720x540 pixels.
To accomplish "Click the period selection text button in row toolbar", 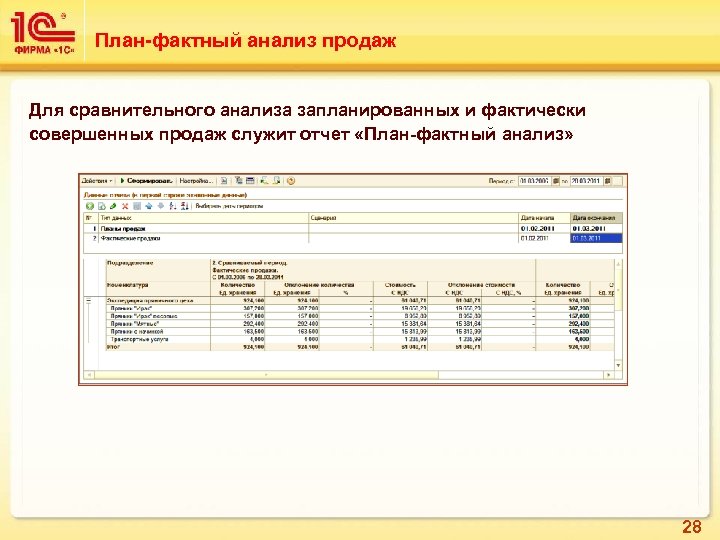I will pos(229,206).
